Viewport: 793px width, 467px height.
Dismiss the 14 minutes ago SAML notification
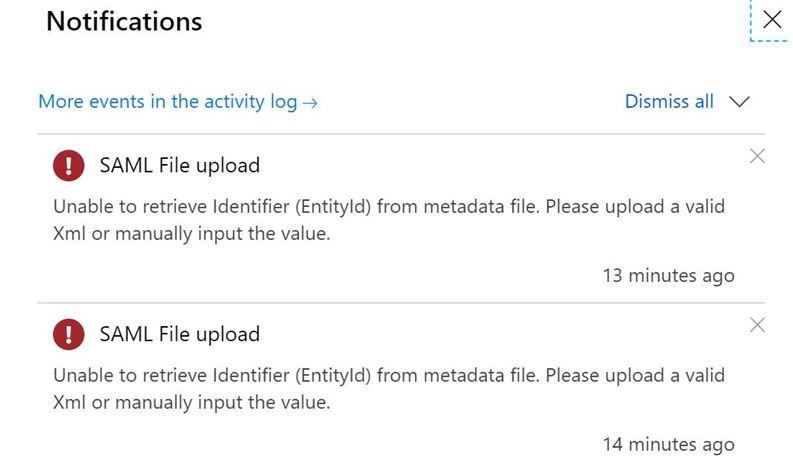[757, 325]
